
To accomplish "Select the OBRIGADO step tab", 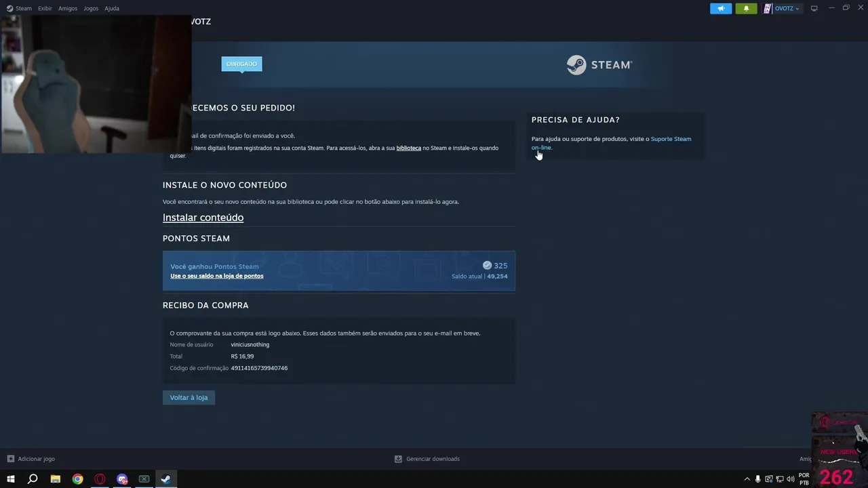I will click(x=241, y=64).
